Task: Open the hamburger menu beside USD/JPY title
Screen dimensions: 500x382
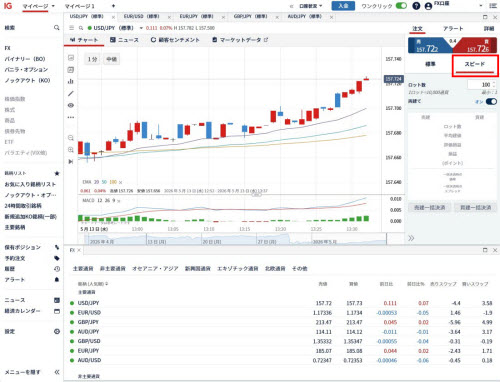Action: coord(71,28)
